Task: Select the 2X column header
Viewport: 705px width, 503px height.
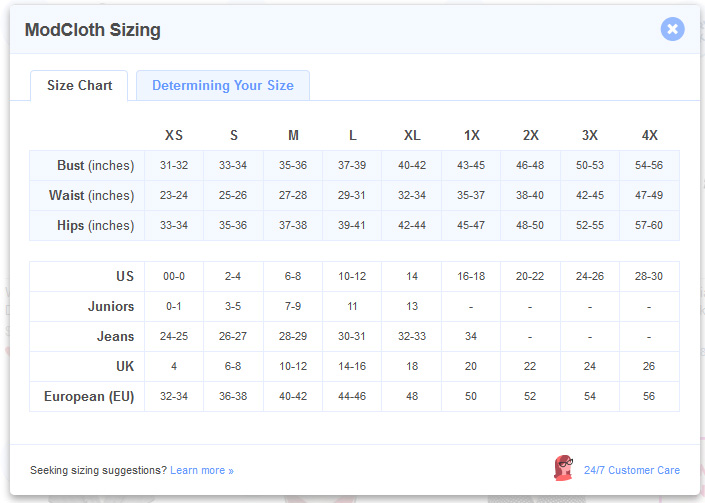Action: click(531, 135)
